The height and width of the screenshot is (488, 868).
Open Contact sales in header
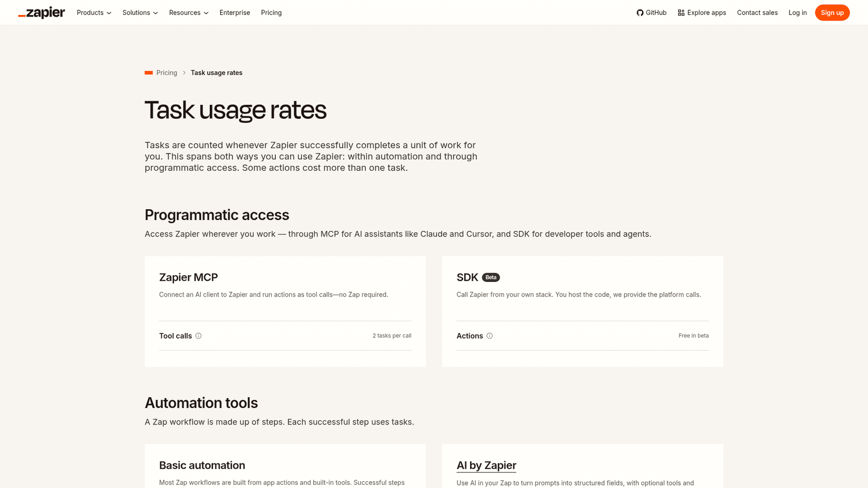(757, 12)
